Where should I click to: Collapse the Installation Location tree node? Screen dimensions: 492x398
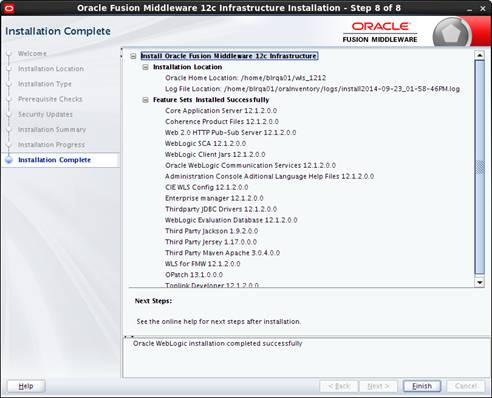145,67
